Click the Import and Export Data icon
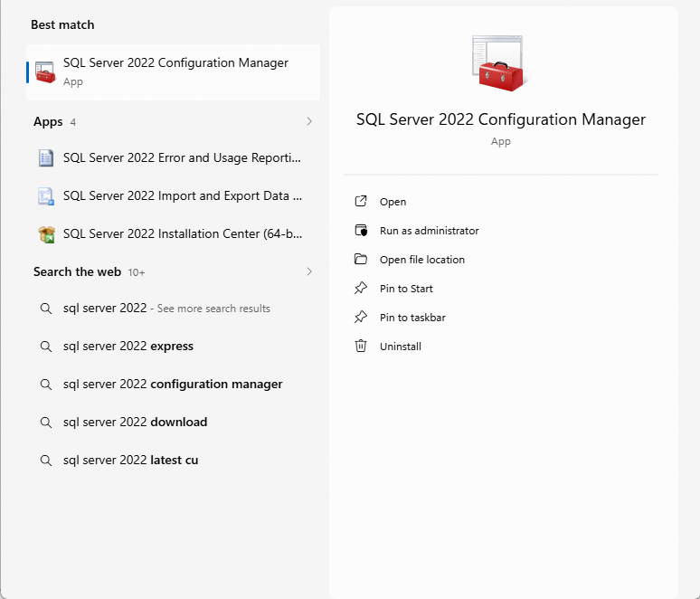This screenshot has height=599, width=700. (46, 196)
